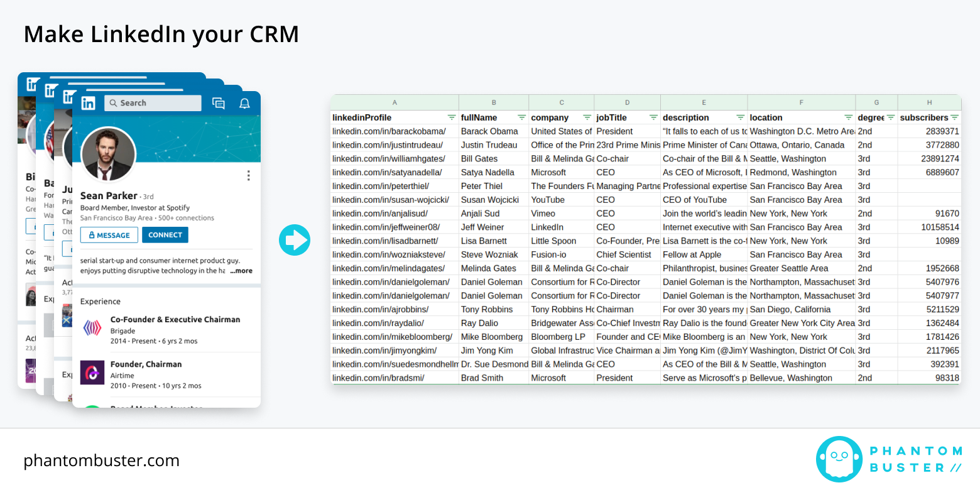
Task: Open filter dropdown for location column
Action: pyautogui.click(x=849, y=117)
